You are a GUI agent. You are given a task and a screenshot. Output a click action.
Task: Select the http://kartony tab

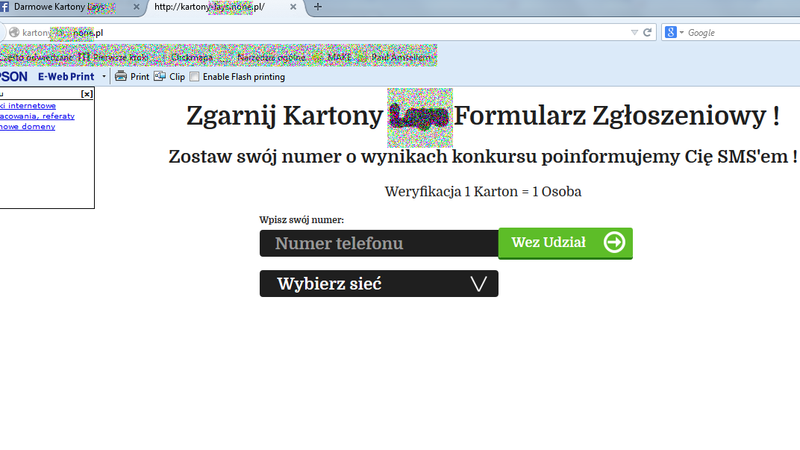tap(224, 7)
